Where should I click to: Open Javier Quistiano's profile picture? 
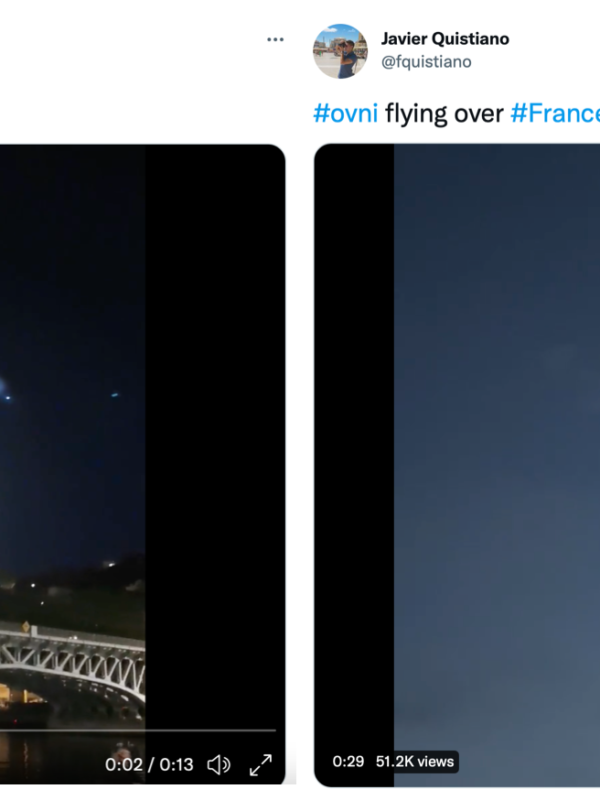pos(340,51)
